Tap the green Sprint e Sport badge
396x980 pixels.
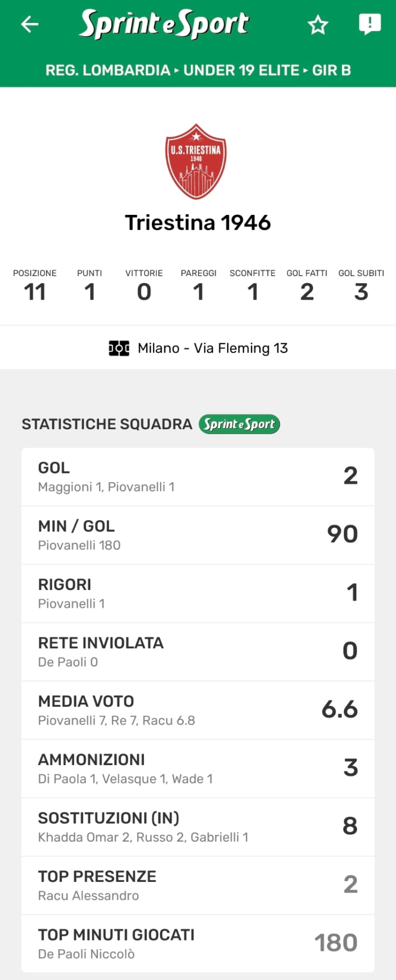tap(239, 424)
